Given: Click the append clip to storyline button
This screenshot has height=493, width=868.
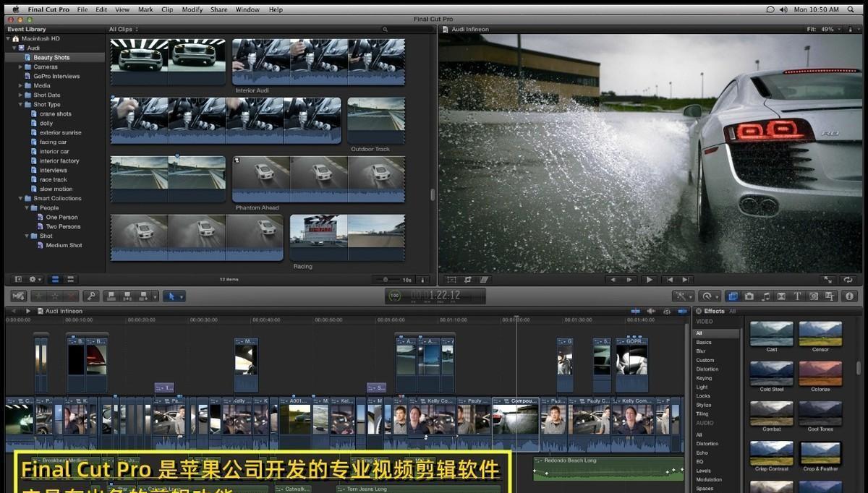Looking at the screenshot, I should point(144,296).
